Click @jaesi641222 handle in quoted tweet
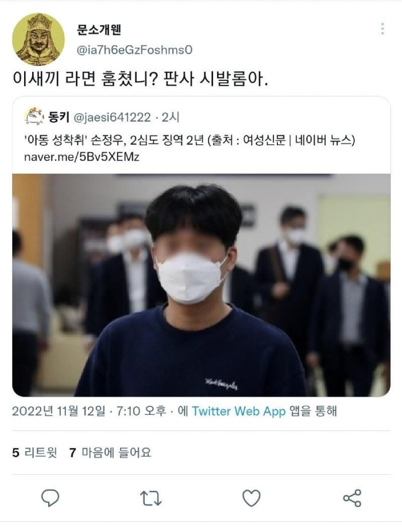This screenshot has width=402, height=532. point(112,118)
